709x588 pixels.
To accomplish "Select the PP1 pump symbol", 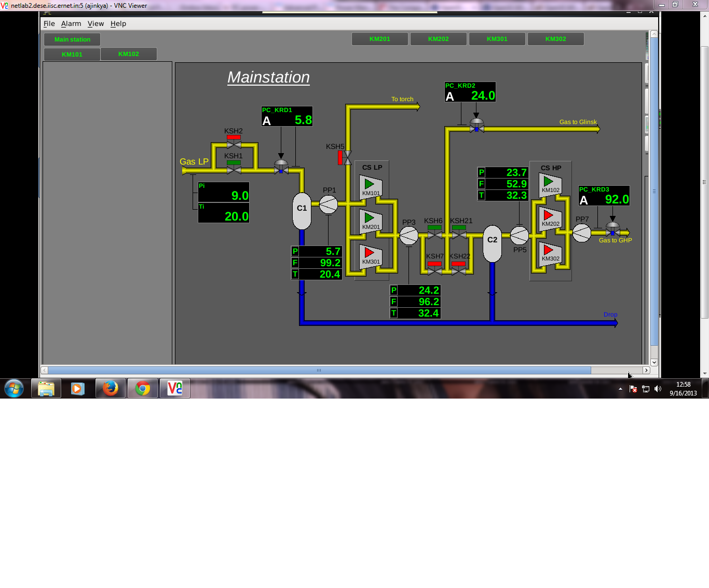I will [328, 204].
